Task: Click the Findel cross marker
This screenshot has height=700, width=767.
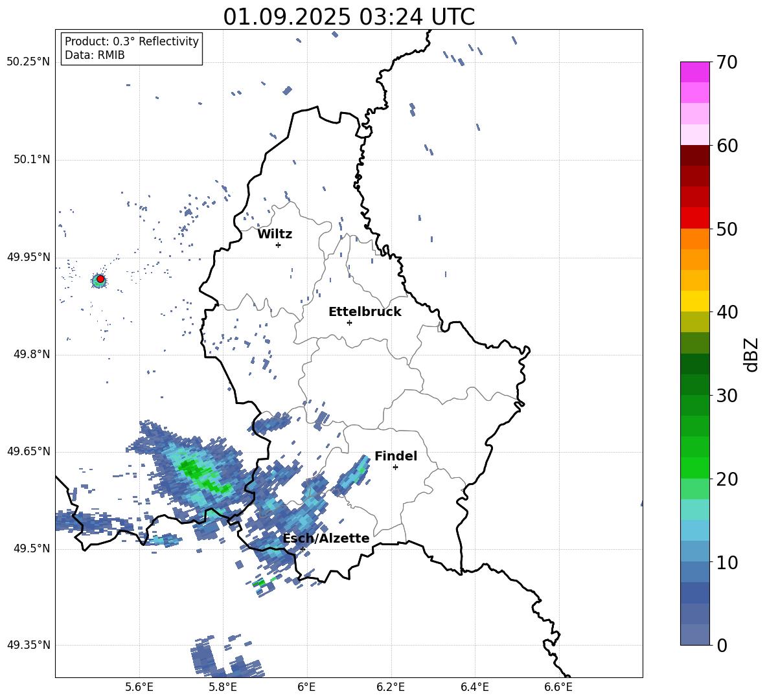Action: tap(395, 468)
